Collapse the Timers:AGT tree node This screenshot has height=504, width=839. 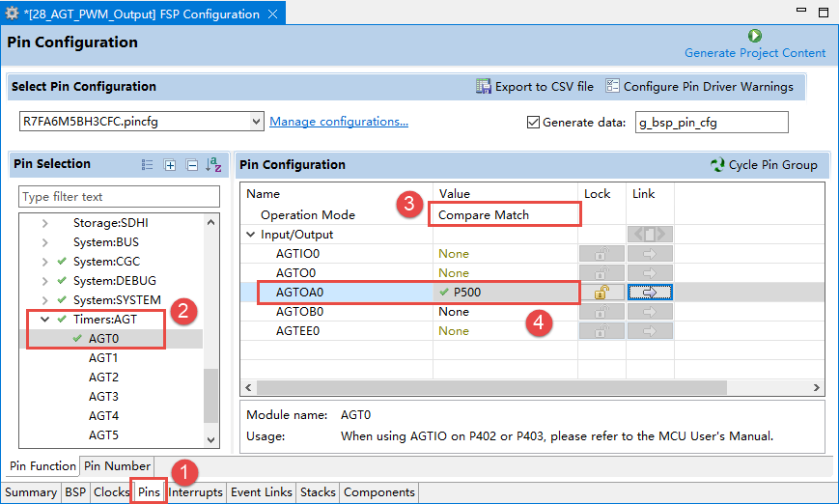(x=45, y=320)
